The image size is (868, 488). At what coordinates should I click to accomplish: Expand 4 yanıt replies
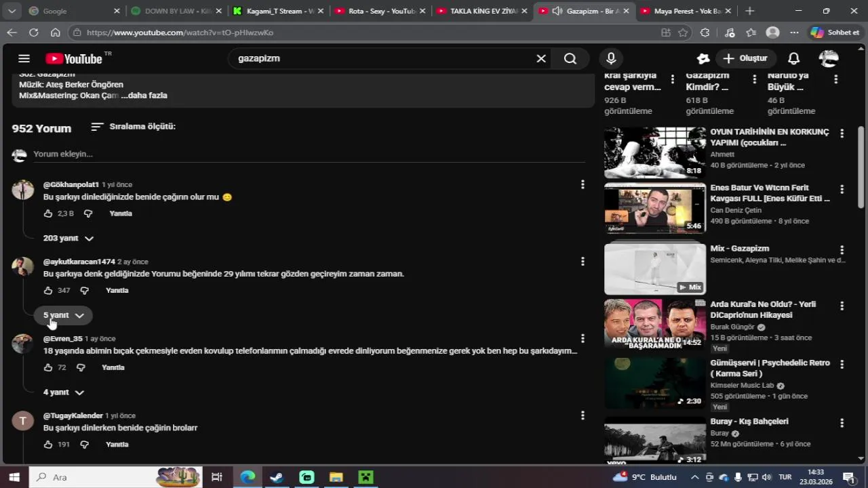64,392
